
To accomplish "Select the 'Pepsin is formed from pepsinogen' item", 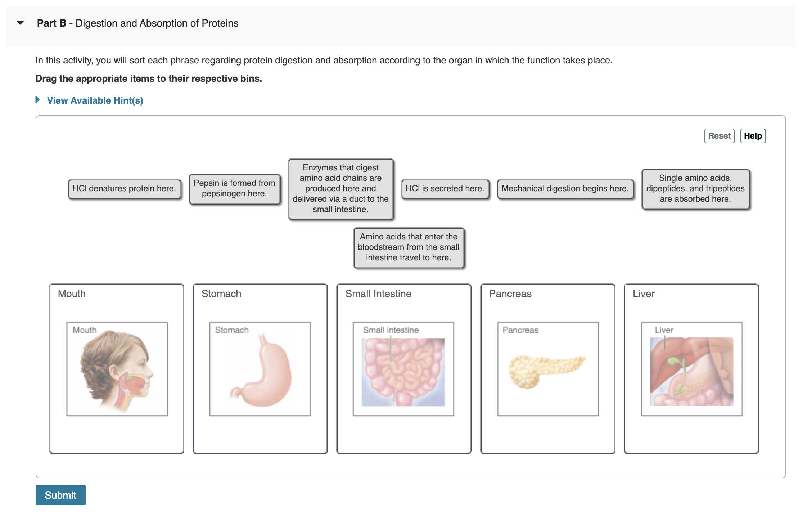I will point(235,188).
